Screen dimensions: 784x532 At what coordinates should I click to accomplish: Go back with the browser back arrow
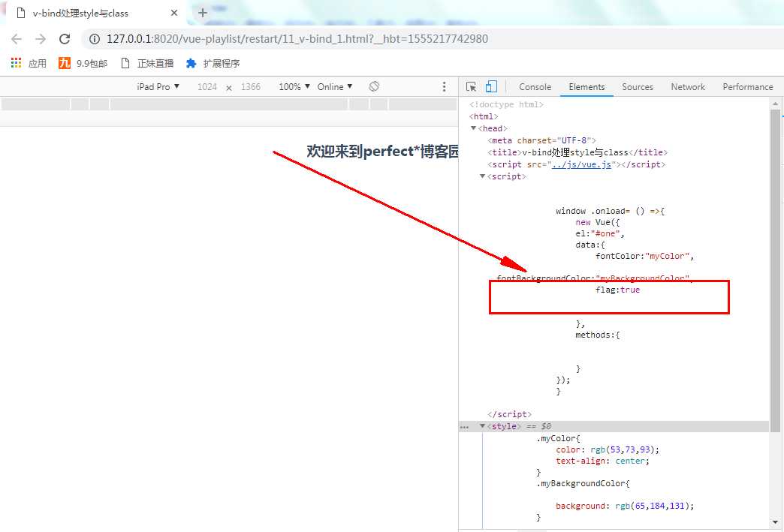point(16,39)
